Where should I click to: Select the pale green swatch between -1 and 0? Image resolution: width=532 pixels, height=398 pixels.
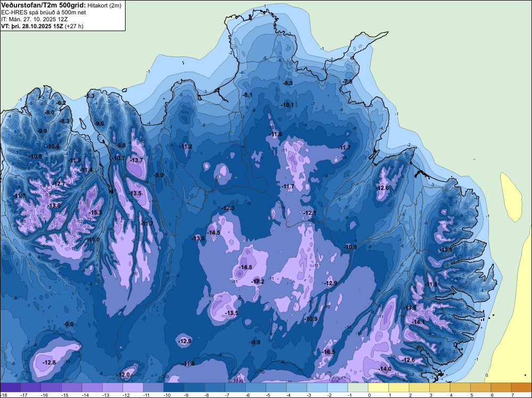pos(358,387)
